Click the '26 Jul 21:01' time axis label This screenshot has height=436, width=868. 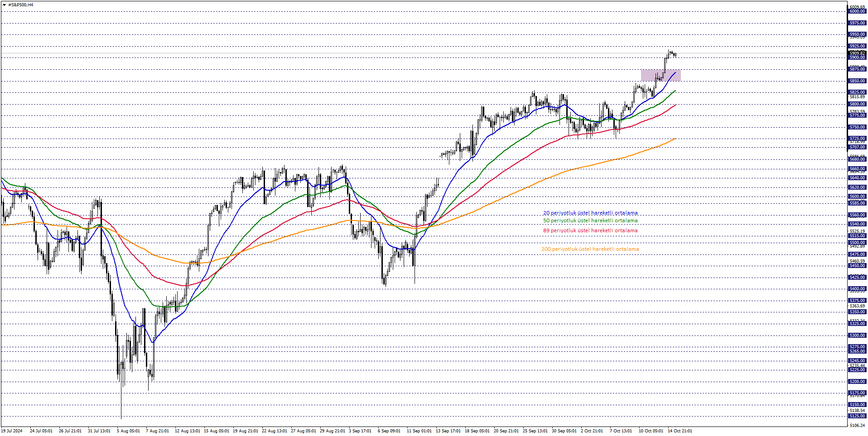(70, 431)
